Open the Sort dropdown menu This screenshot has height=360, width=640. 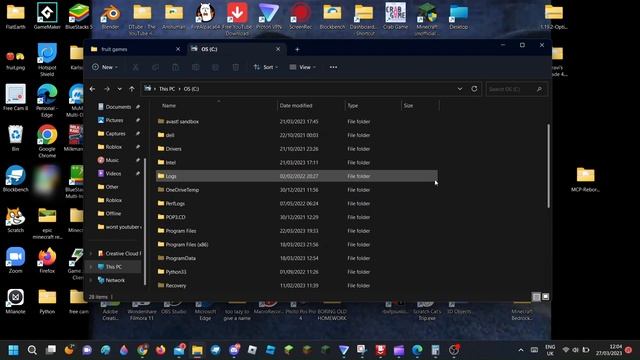(266, 67)
